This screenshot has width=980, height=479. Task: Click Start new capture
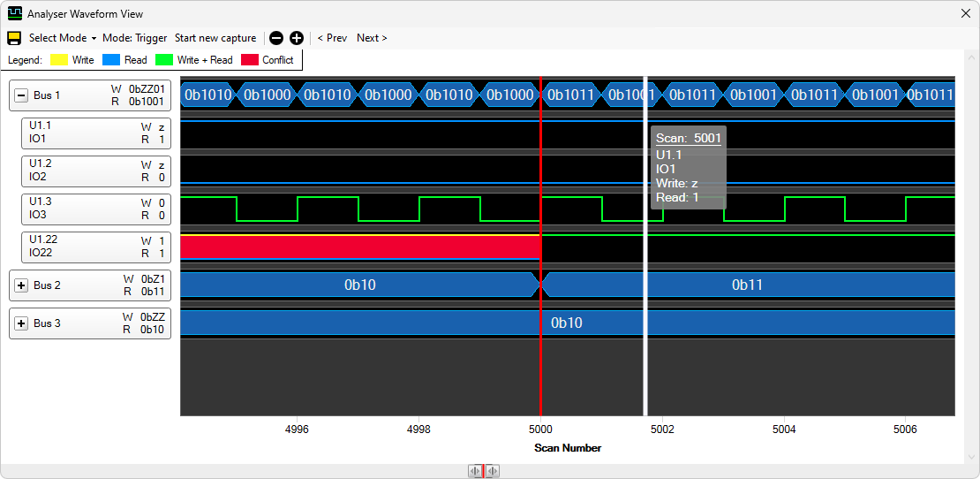point(215,38)
